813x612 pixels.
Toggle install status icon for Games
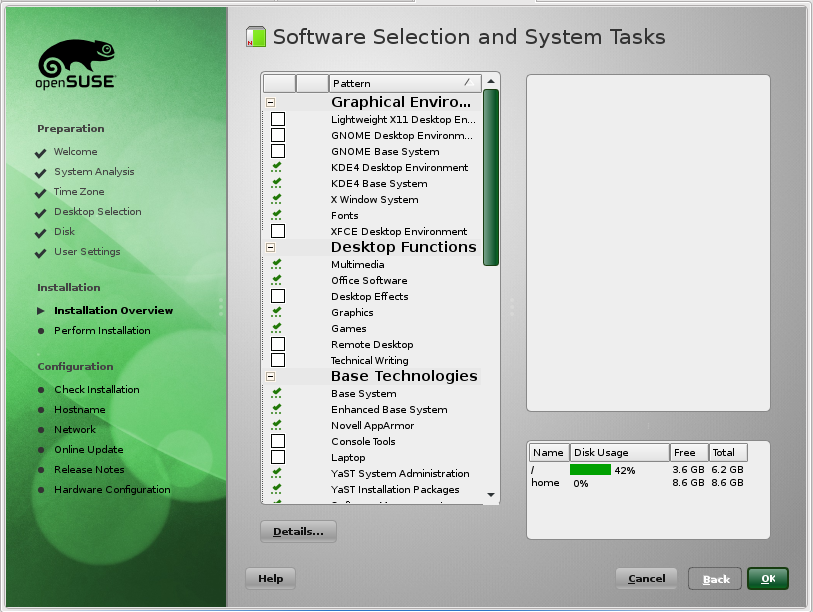277,328
